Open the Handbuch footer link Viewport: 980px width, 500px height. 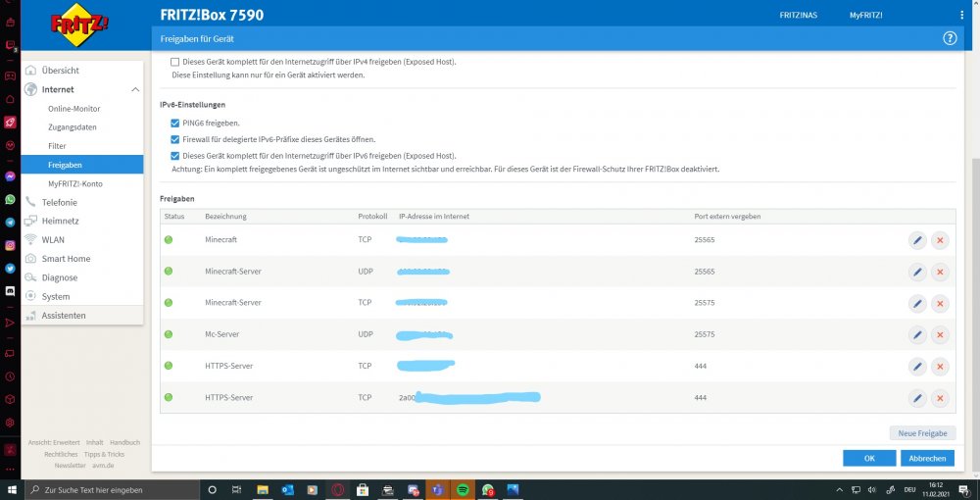point(125,442)
